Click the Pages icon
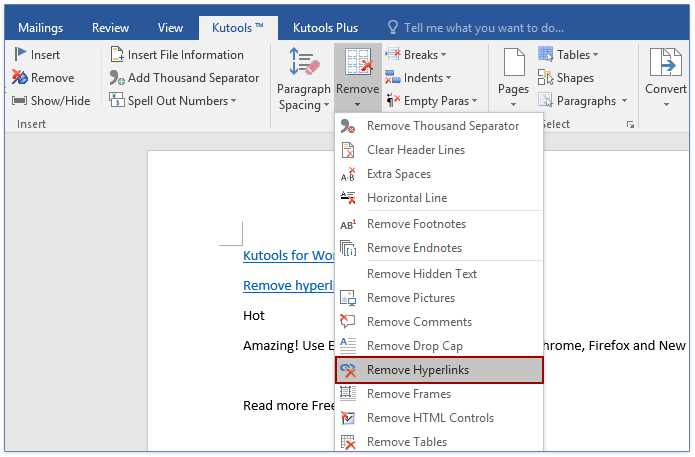 click(514, 63)
